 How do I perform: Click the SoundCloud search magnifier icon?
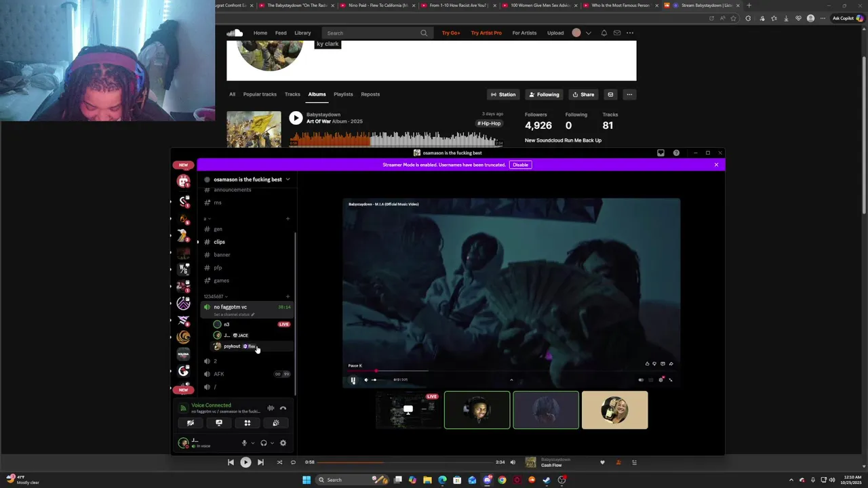[x=424, y=33]
